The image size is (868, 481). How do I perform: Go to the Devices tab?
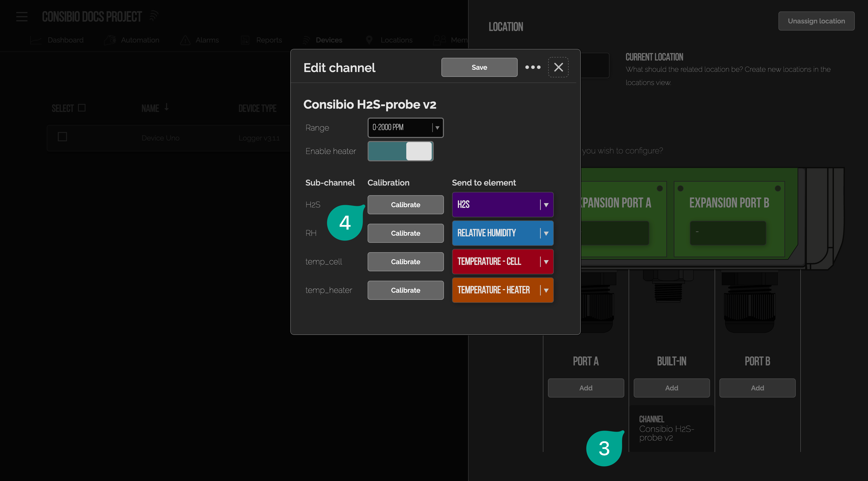tap(322, 40)
